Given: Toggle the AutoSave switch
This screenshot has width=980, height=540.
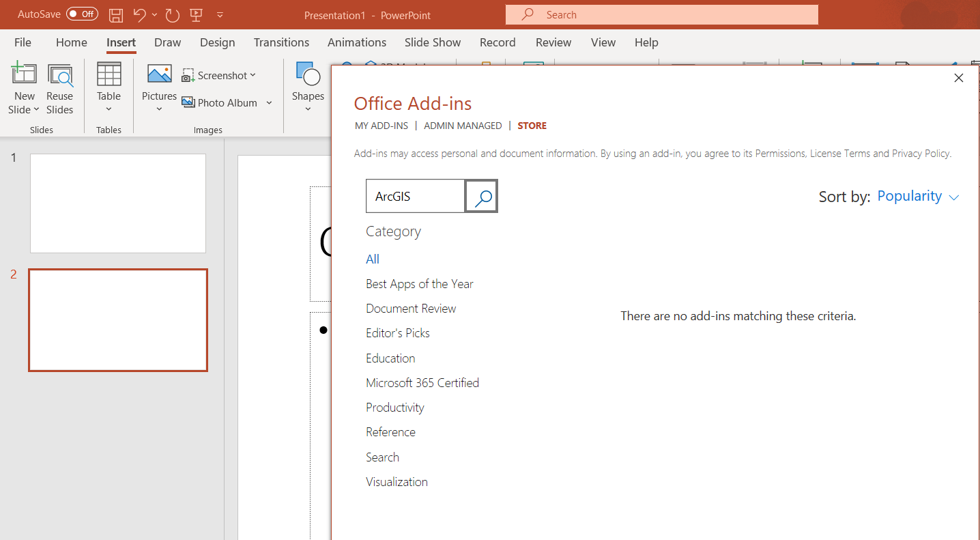Looking at the screenshot, I should pos(82,14).
